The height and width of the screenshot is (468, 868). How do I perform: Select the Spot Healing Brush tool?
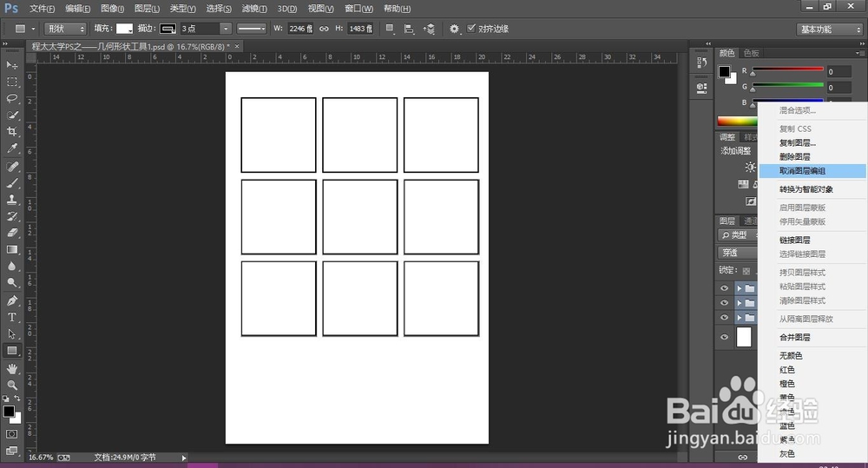[x=11, y=167]
